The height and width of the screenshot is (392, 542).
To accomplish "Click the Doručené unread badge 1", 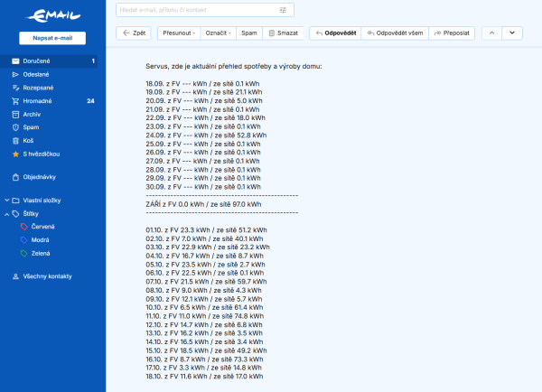I will coord(93,61).
